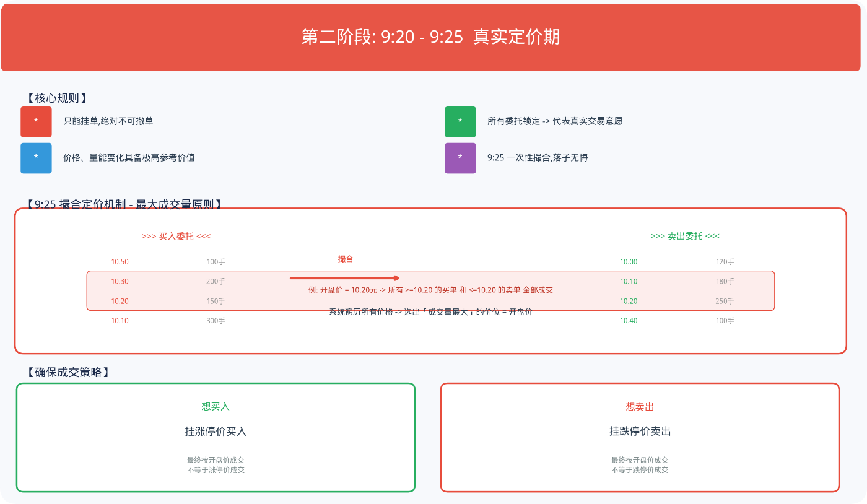Select the 【核心规则】 section heading
This screenshot has height=504, width=867.
(x=56, y=98)
